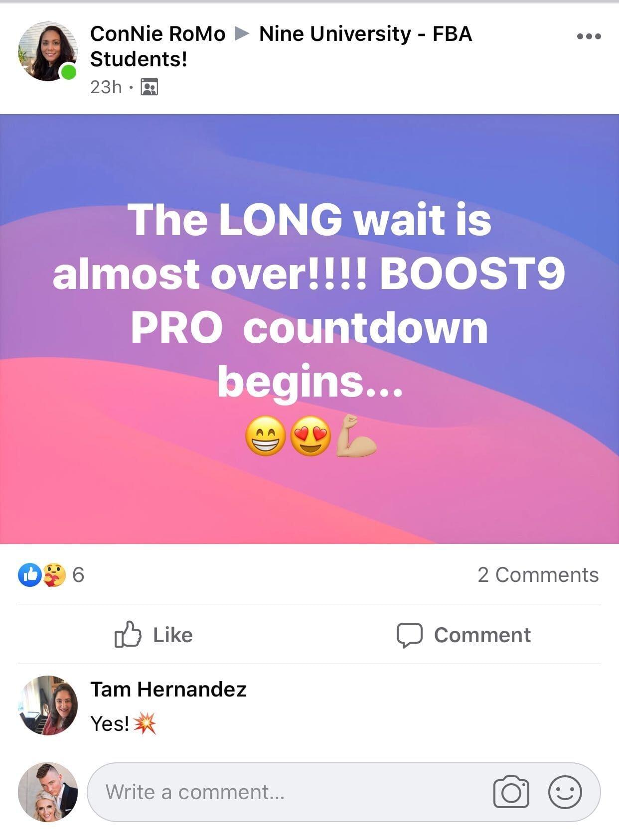The image size is (619, 840).
Task: Tap the care reaction emoji icon
Action: (54, 574)
